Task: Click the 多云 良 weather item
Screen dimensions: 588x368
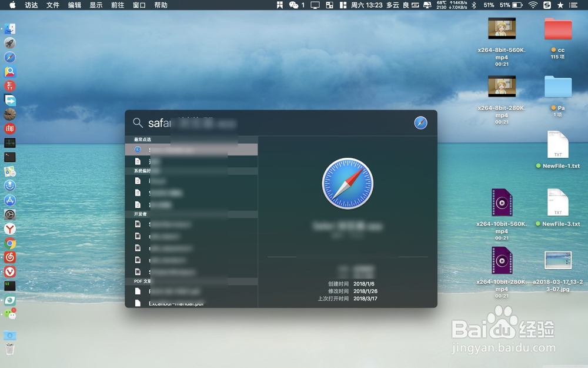Action: [x=398, y=5]
